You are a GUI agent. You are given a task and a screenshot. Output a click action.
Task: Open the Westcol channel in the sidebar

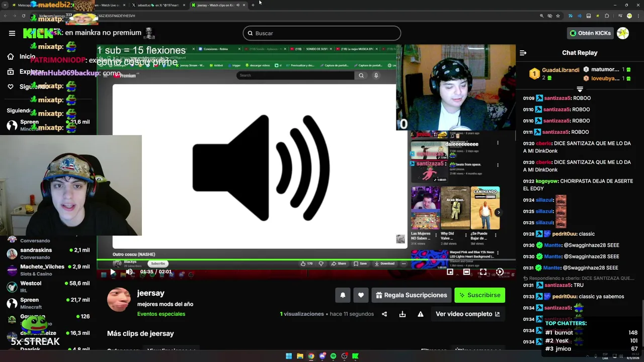point(49,287)
